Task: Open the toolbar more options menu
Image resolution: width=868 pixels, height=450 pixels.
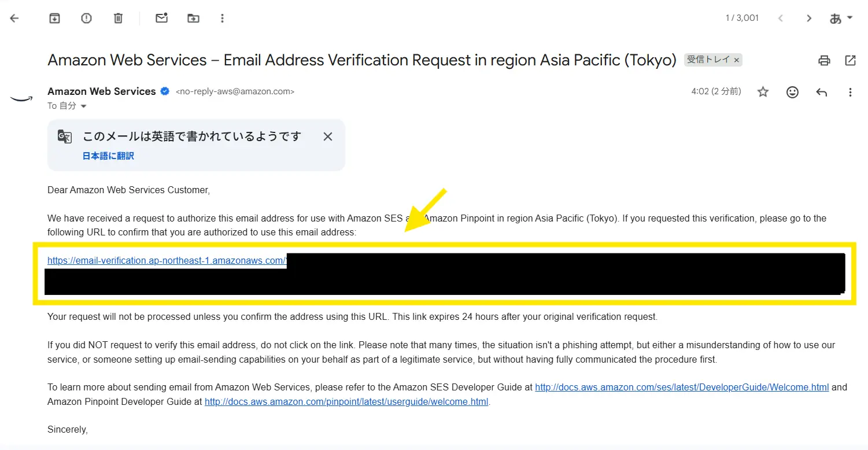Action: [x=222, y=19]
